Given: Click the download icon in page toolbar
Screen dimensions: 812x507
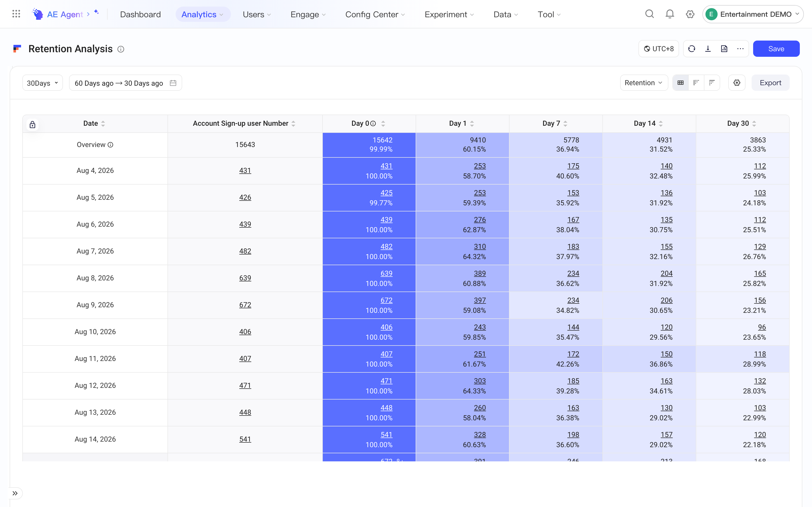Looking at the screenshot, I should 708,49.
